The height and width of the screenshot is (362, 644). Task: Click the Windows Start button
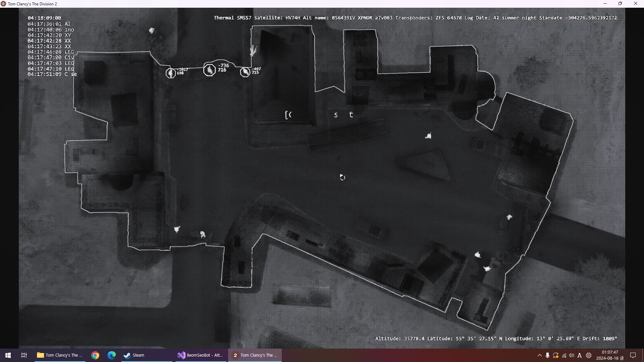point(8,355)
